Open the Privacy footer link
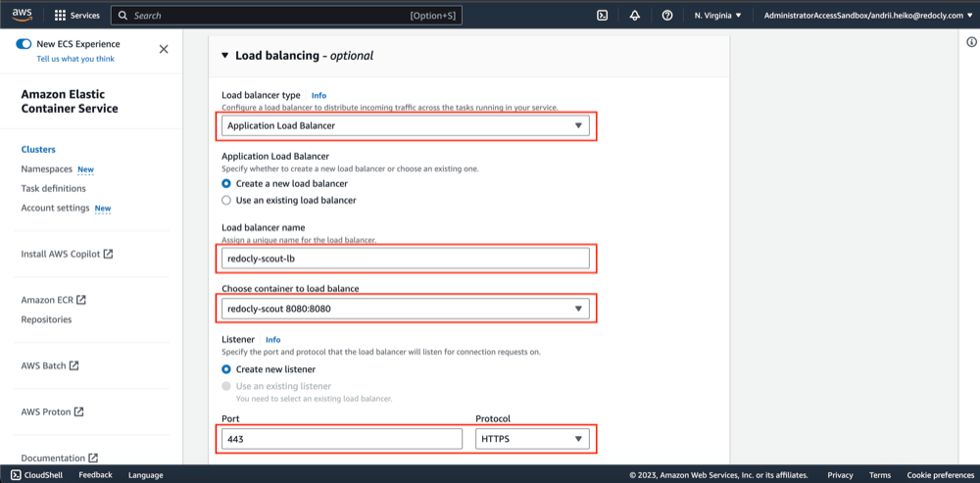This screenshot has height=483, width=980. tap(840, 475)
